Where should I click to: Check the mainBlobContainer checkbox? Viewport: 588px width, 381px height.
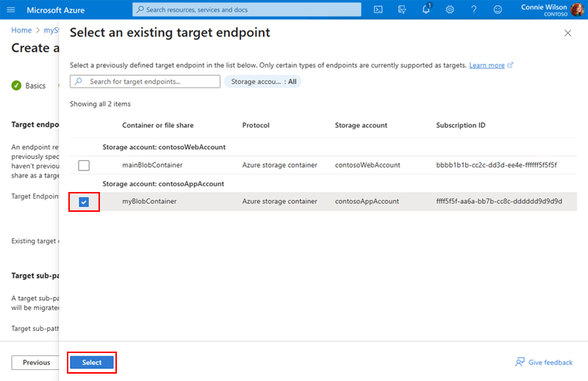coord(84,165)
